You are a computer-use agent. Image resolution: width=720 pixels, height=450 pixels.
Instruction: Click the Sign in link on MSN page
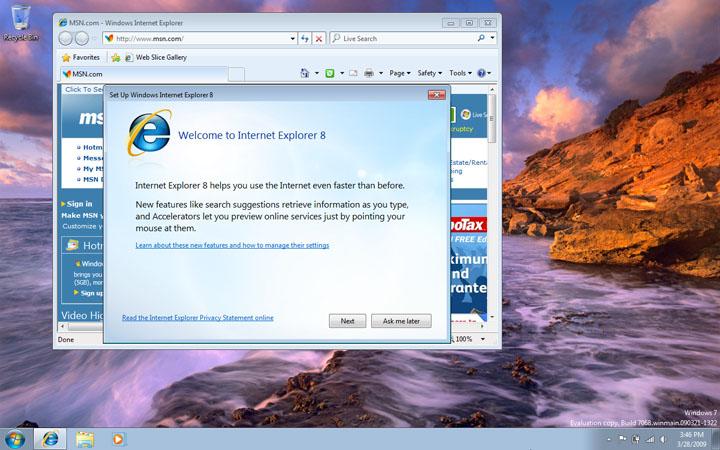[x=79, y=204]
